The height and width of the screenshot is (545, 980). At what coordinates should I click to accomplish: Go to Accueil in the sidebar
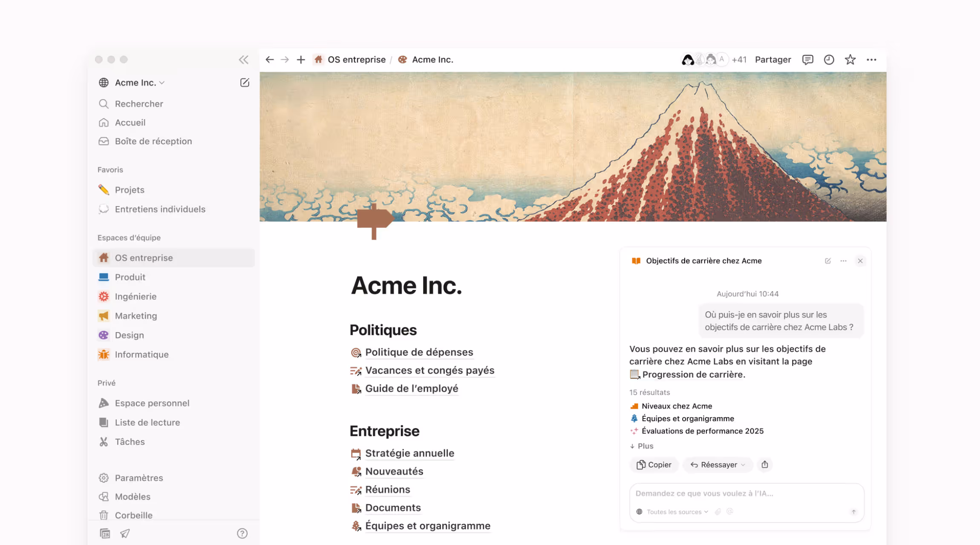tap(174, 123)
